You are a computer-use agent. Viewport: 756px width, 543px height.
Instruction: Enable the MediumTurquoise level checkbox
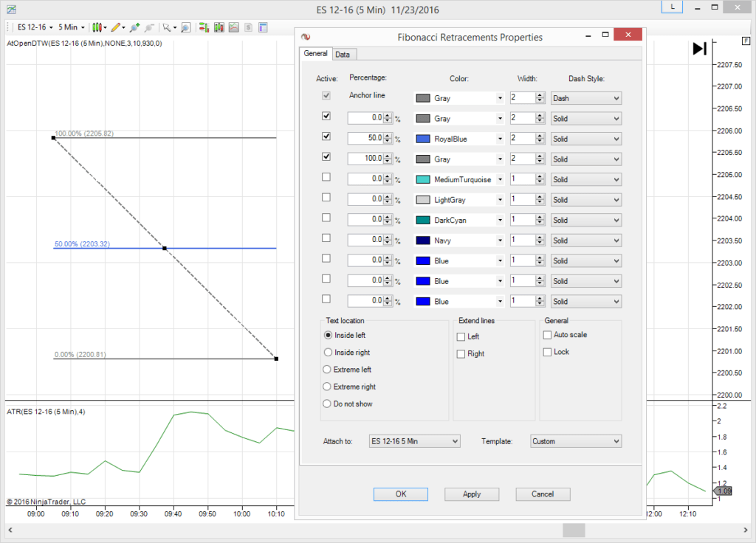[x=326, y=177]
